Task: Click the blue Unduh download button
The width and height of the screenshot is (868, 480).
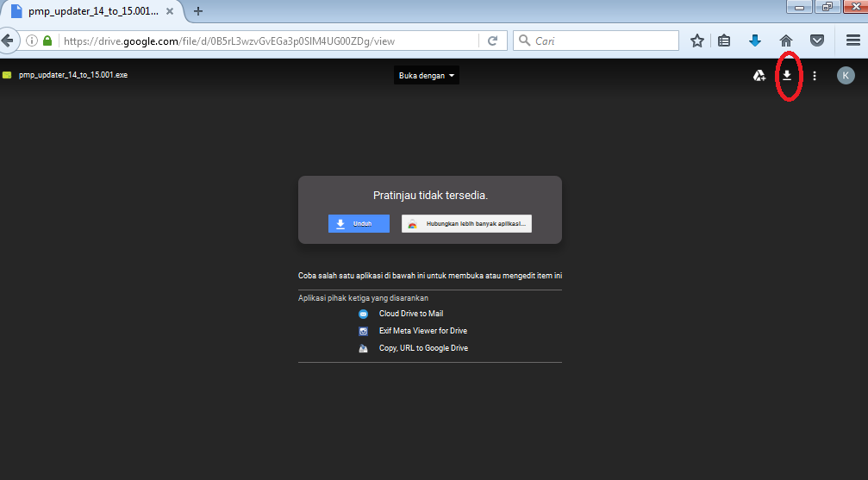Action: (359, 224)
